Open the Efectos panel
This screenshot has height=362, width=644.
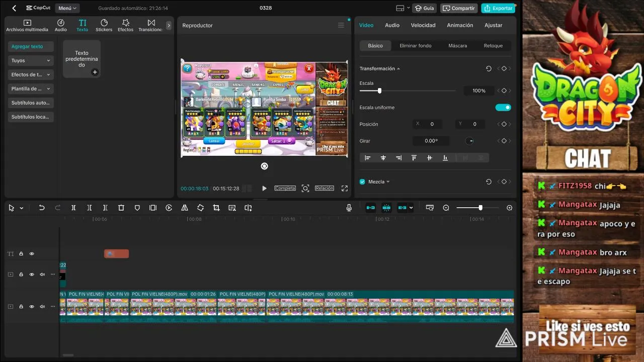[125, 25]
